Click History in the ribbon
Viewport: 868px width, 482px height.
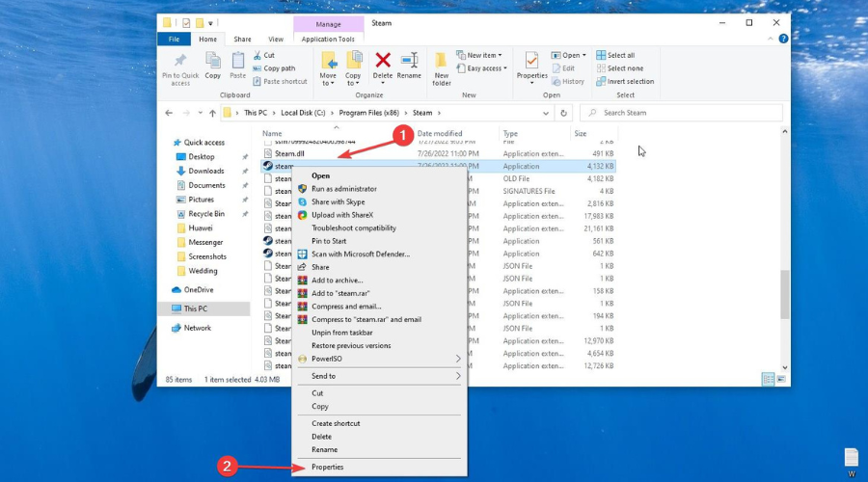coord(568,81)
